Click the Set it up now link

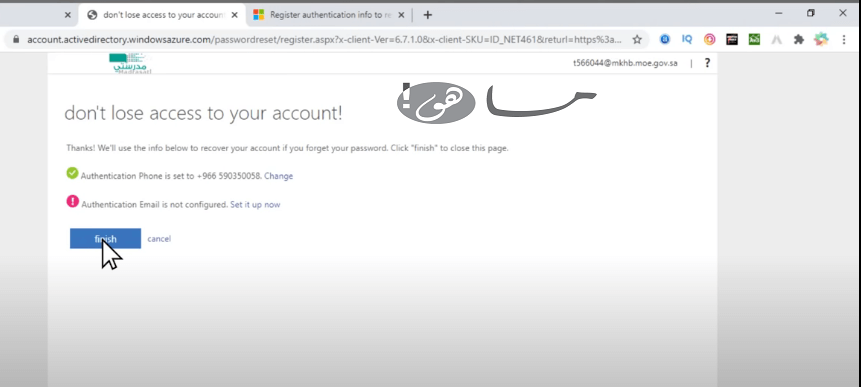[255, 205]
